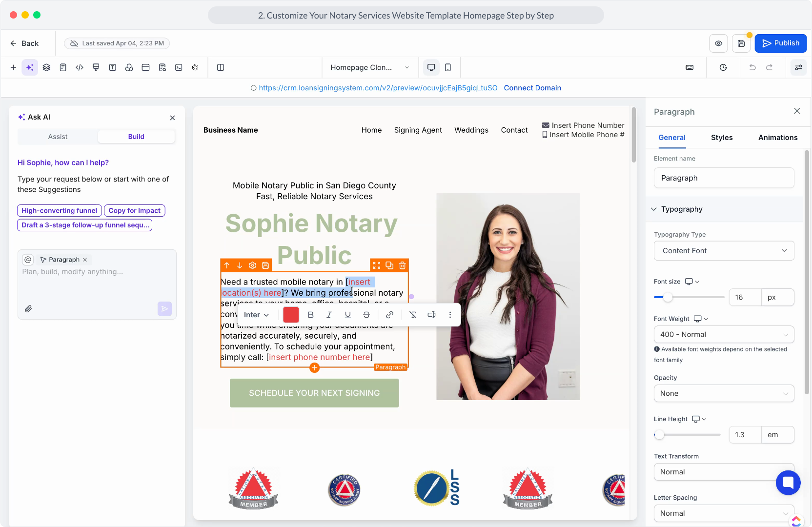Open the code brackets icon in toolbar
The height and width of the screenshot is (527, 812).
(80, 67)
